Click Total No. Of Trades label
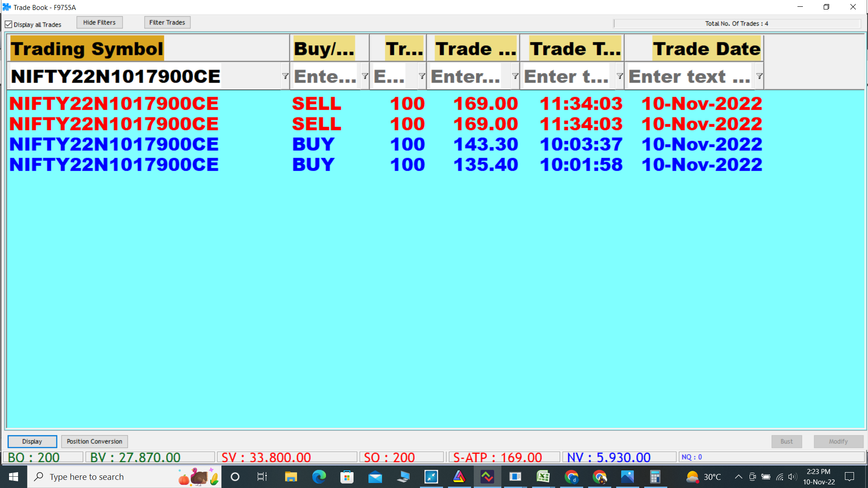 (736, 23)
